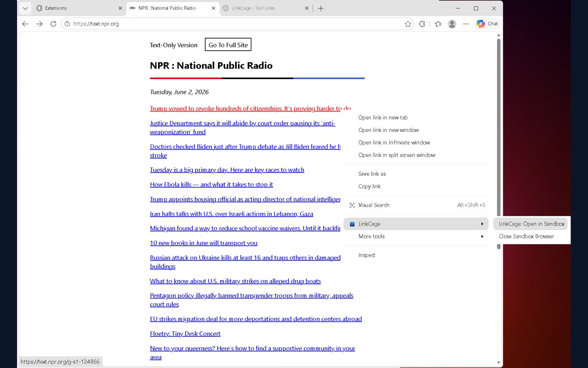Open Settings and more ellipsis menu
588x368 pixels.
(466, 24)
